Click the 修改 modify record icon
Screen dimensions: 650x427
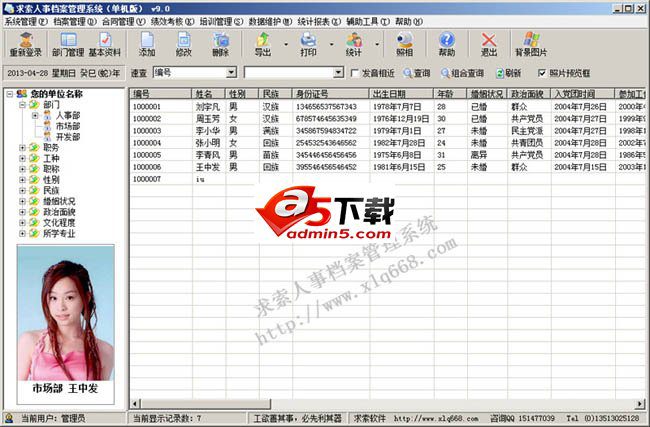(183, 44)
